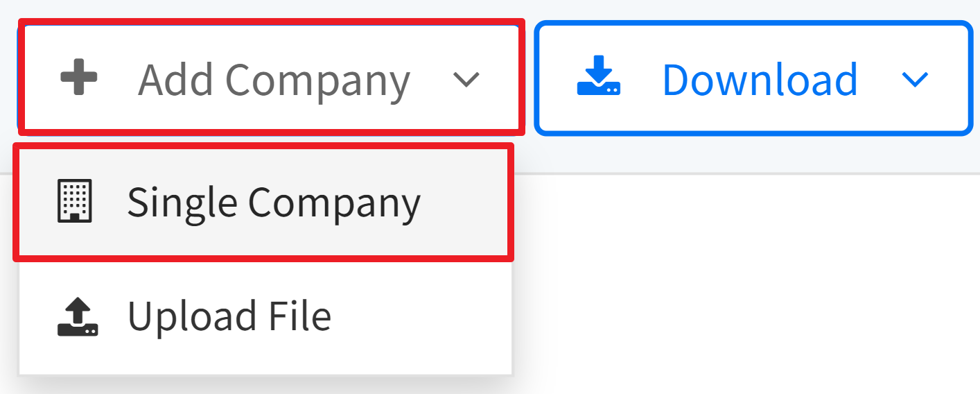Close the Add Company dropdown menu
Image resolution: width=980 pixels, height=394 pixels.
point(270,78)
